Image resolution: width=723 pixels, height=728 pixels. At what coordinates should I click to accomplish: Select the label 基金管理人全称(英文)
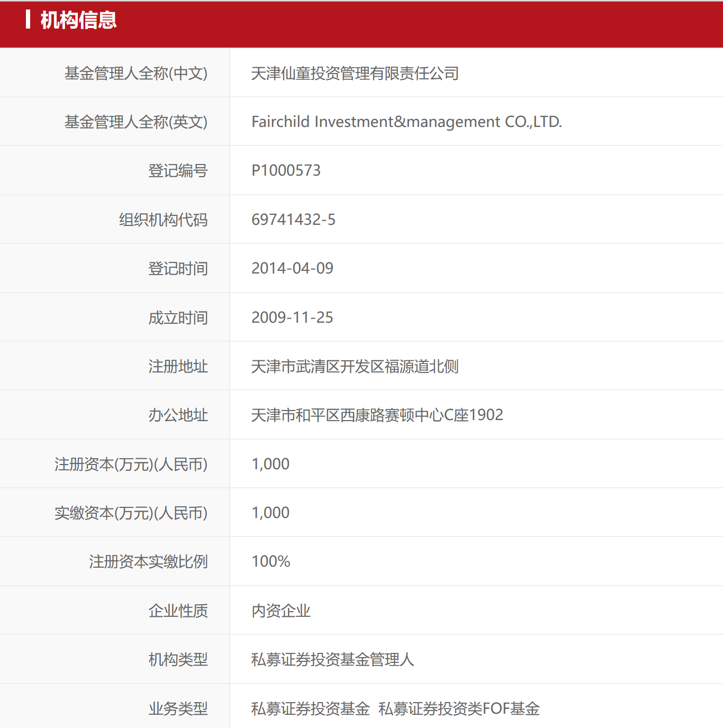[x=136, y=122]
